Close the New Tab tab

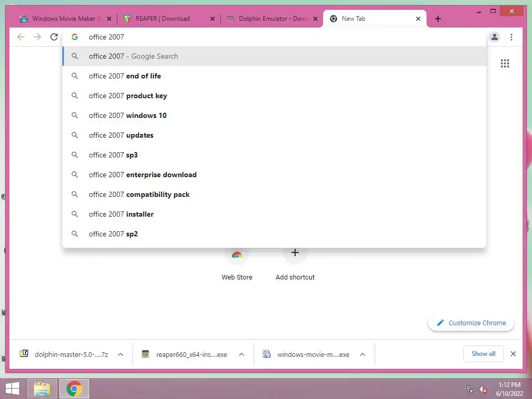418,19
